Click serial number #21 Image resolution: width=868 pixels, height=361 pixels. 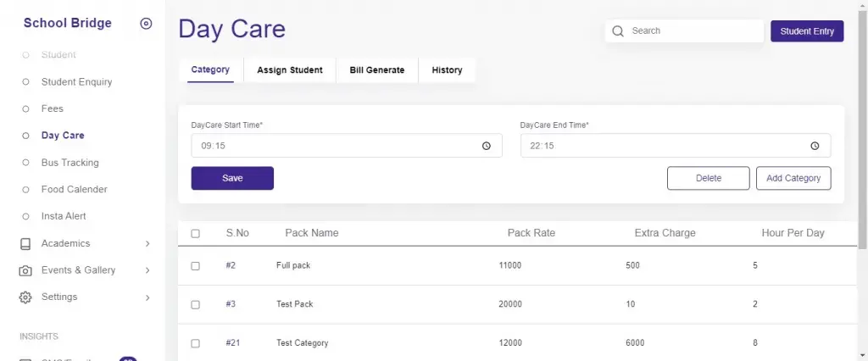tap(233, 343)
